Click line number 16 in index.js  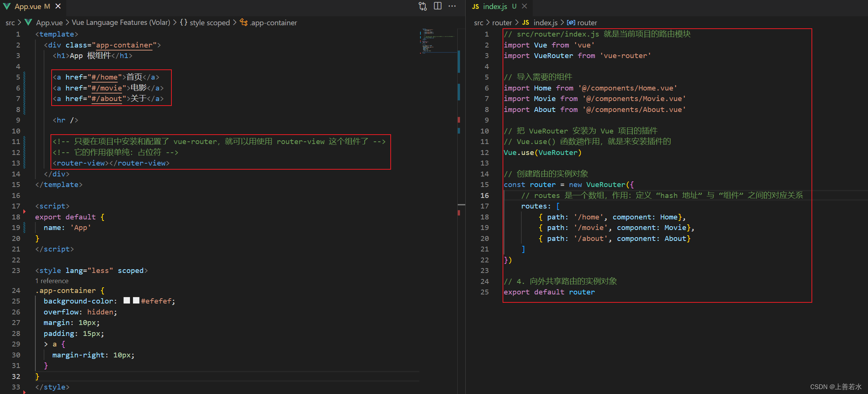(x=484, y=195)
